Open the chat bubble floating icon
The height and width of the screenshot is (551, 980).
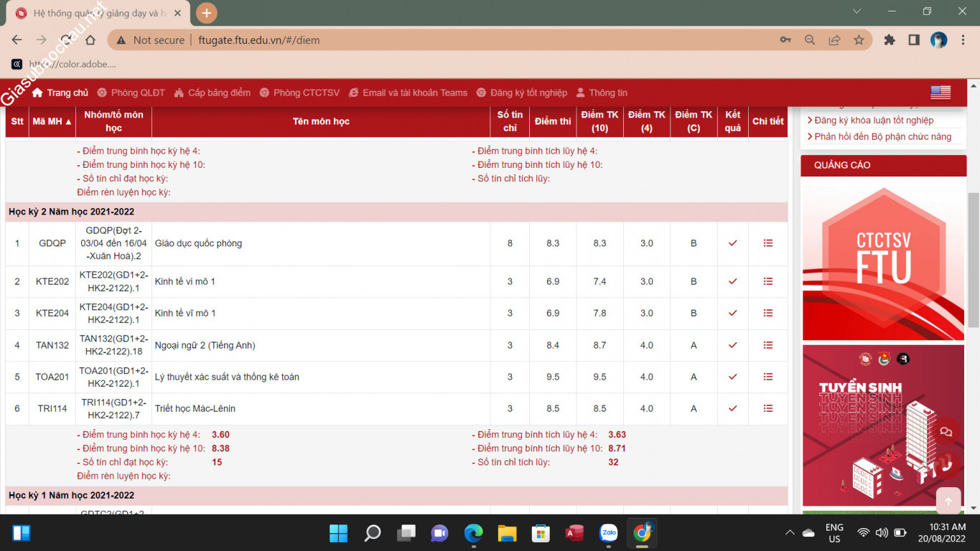(946, 432)
